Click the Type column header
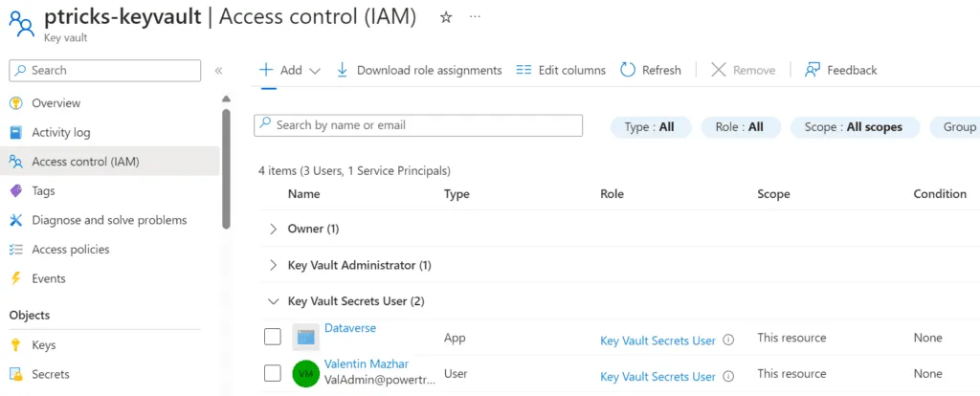The width and height of the screenshot is (980, 396). (x=457, y=194)
